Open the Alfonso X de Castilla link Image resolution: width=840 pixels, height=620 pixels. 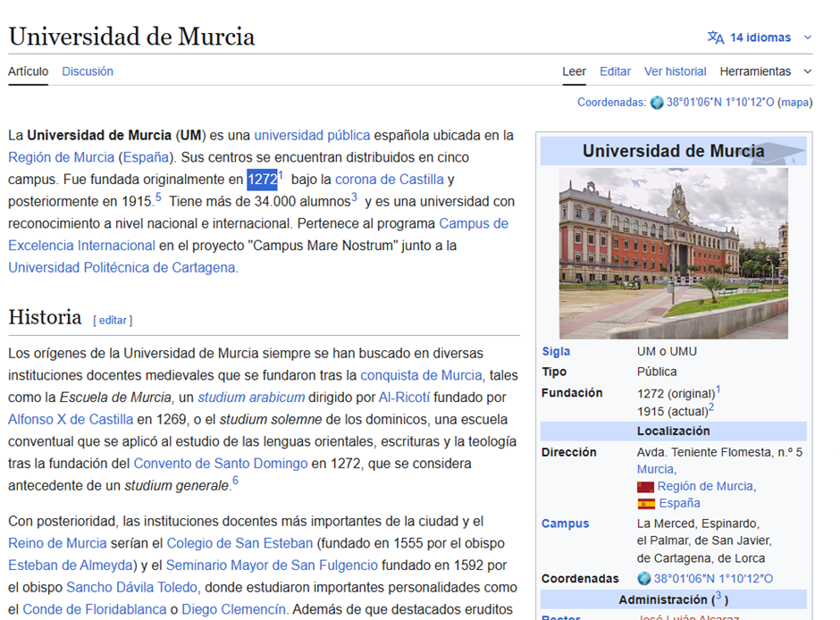(71, 419)
